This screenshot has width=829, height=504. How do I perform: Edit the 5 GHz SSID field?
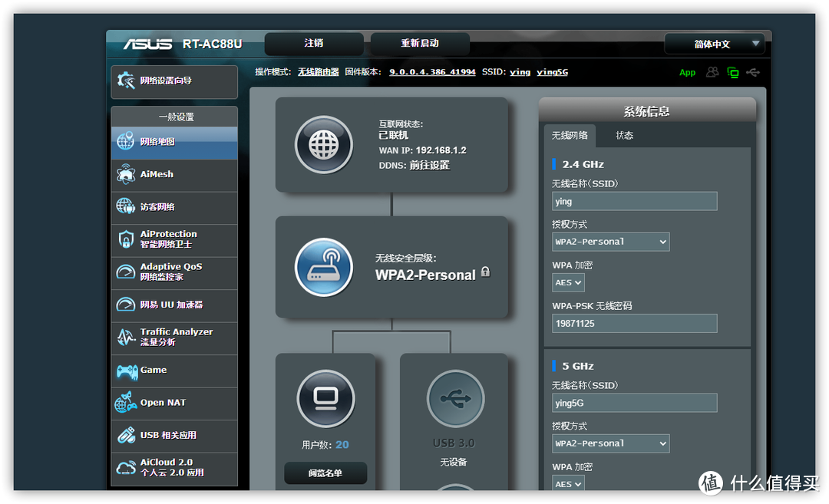coord(635,403)
